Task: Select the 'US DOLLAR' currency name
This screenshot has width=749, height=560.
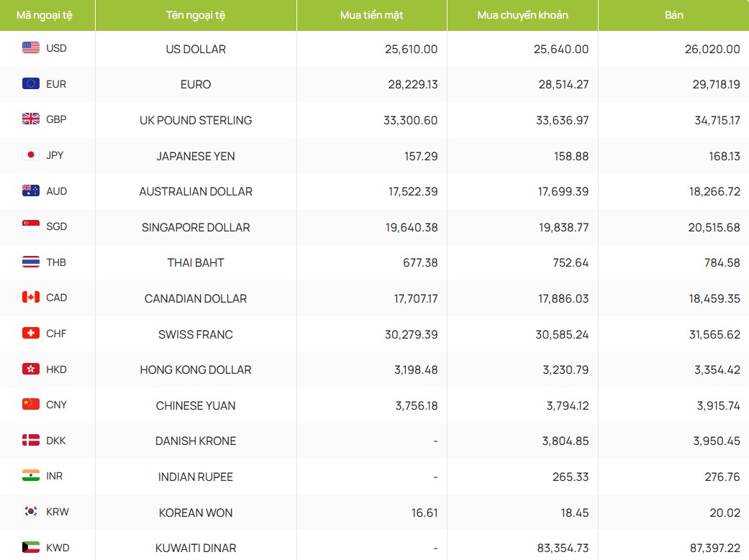Action: (x=196, y=49)
